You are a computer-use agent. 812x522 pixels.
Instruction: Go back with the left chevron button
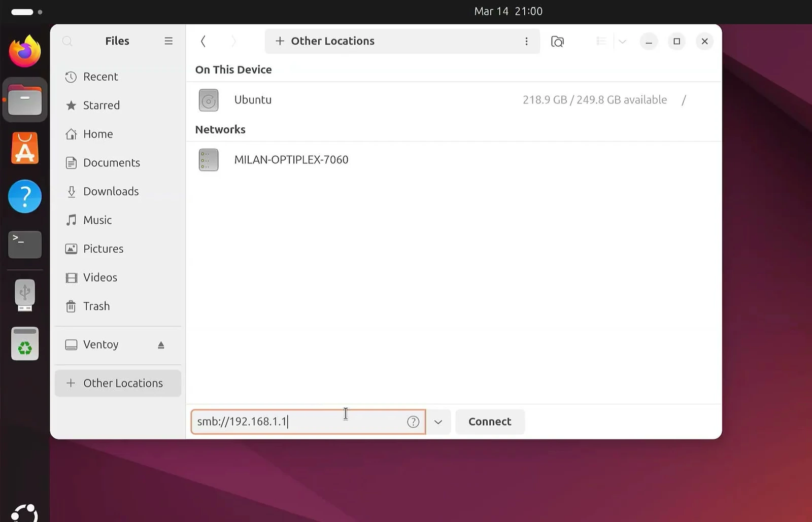(x=203, y=41)
